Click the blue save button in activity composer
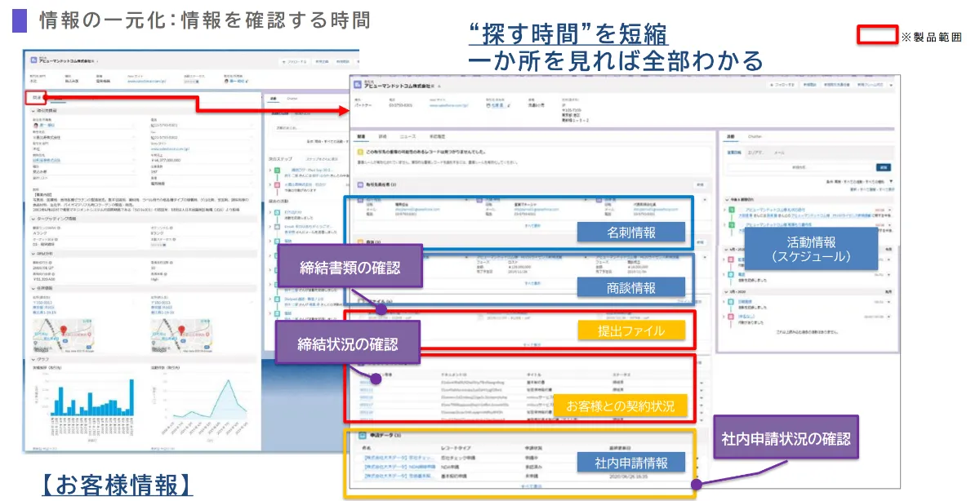Screen dimensions: 980x501 [883, 166]
